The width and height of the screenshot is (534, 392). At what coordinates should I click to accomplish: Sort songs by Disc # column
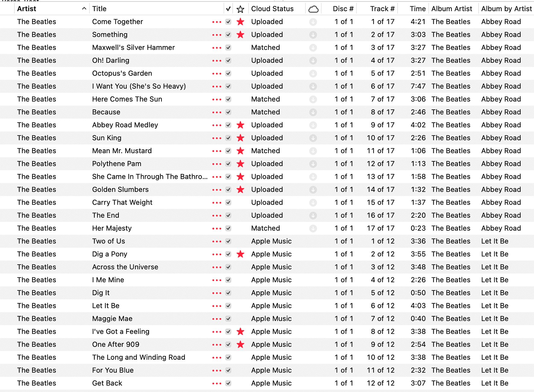tap(343, 9)
